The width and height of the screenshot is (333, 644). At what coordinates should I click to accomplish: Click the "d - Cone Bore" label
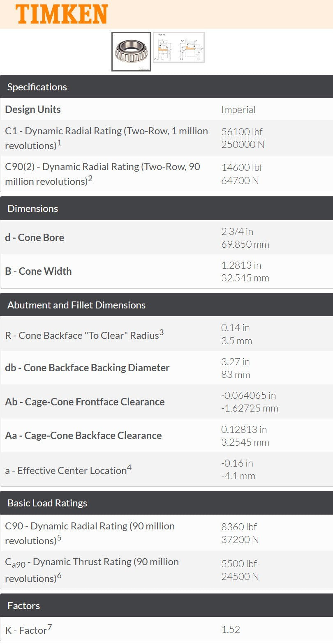(35, 237)
